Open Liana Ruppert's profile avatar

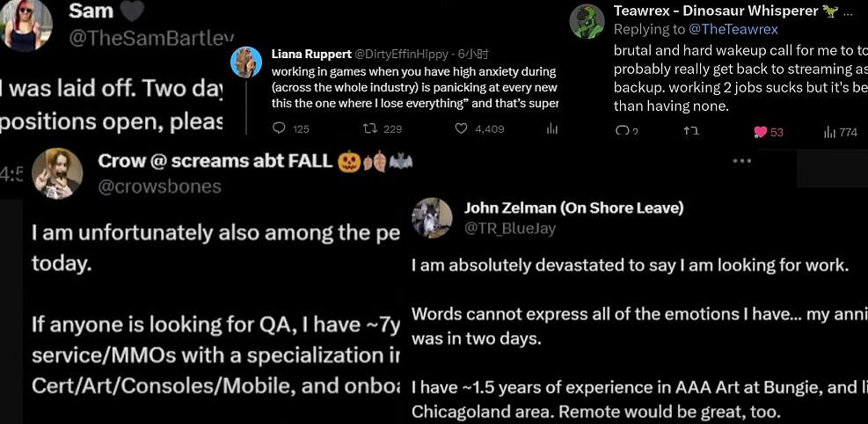(246, 62)
